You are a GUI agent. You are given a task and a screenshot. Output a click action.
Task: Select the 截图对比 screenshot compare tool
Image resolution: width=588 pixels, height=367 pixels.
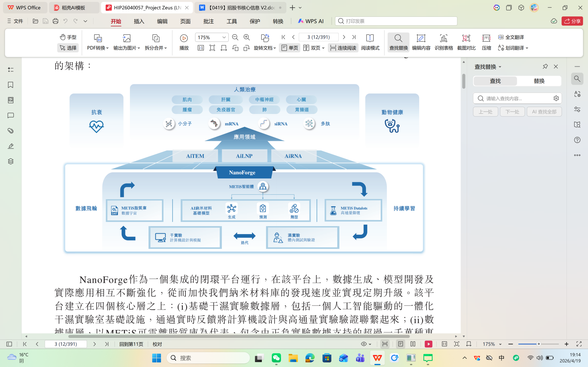click(x=466, y=38)
